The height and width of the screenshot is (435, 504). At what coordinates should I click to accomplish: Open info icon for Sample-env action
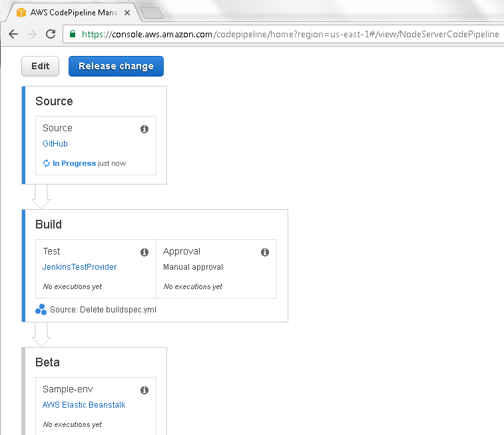click(x=144, y=390)
